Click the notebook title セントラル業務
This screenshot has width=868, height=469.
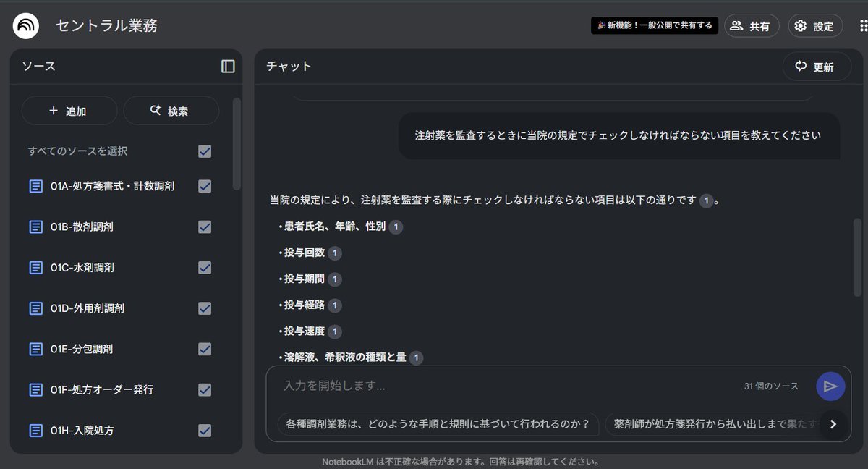pyautogui.click(x=106, y=26)
